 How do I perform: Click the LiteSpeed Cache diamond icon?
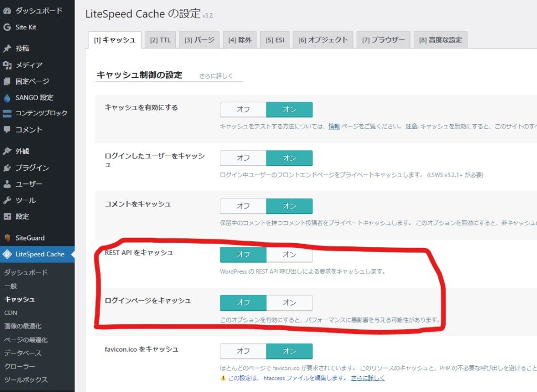7,254
